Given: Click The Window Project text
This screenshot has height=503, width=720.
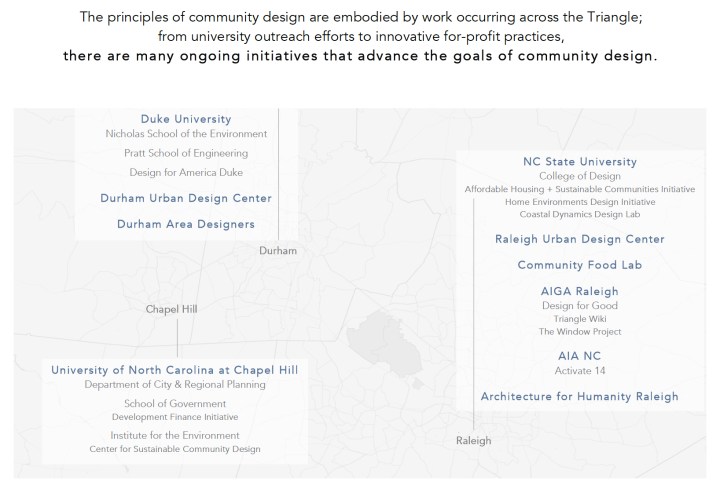Looking at the screenshot, I should point(580,332).
